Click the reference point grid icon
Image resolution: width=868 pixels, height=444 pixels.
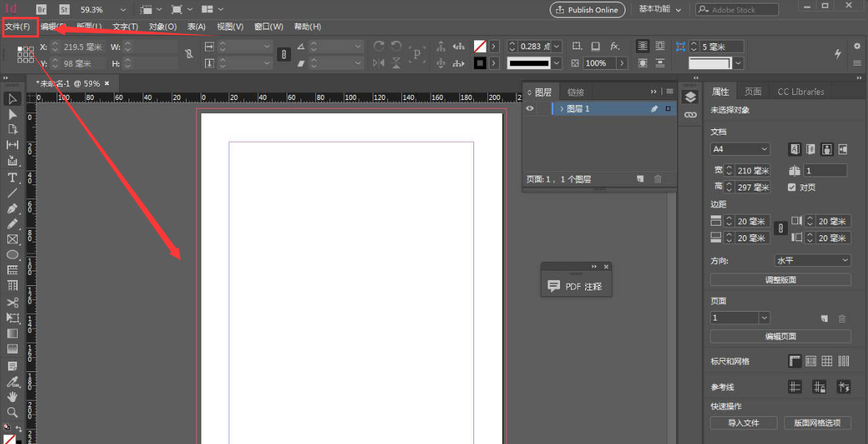[26, 54]
